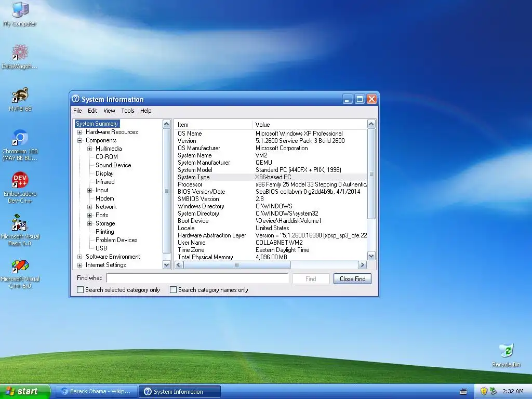Click details pane scroll up arrow
Image resolution: width=532 pixels, height=399 pixels.
371,124
